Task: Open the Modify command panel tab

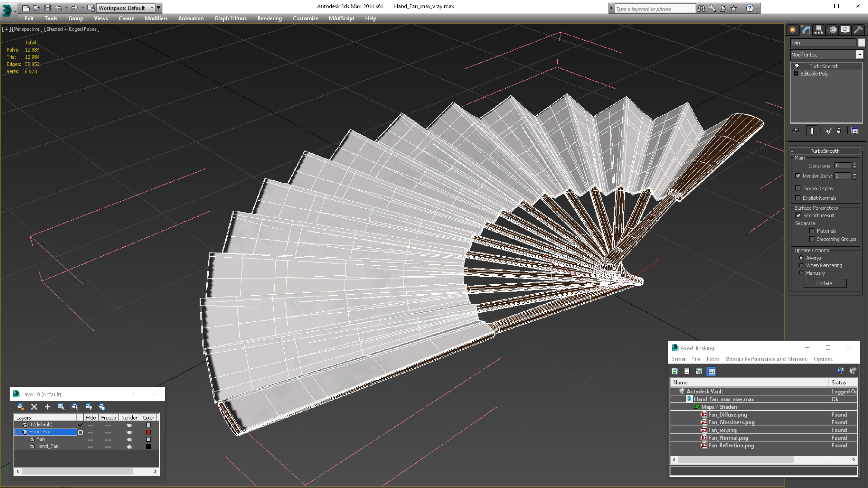Action: coord(806,30)
